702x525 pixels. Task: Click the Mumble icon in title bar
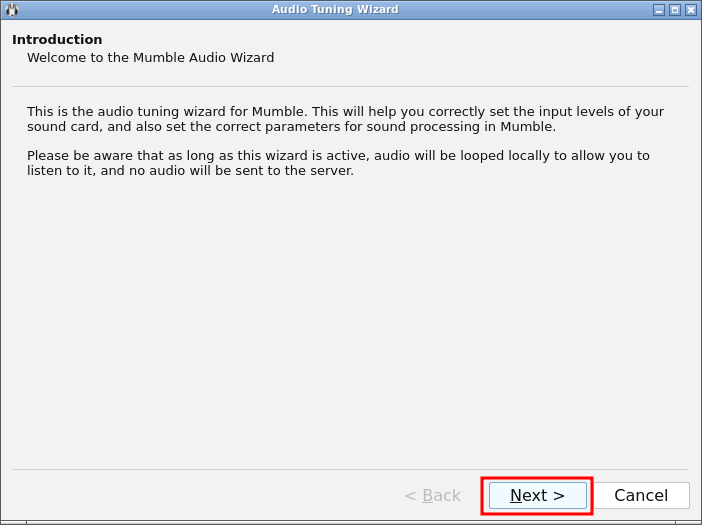[12, 10]
